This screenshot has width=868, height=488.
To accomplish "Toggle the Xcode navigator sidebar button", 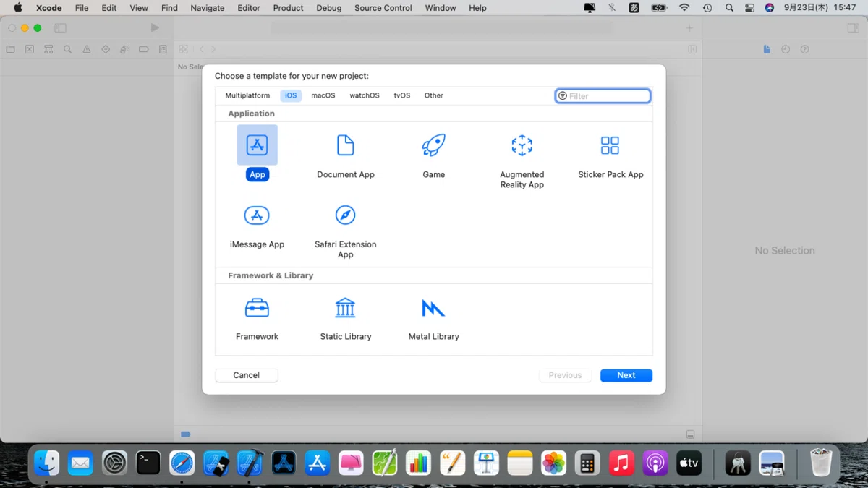I will click(61, 28).
